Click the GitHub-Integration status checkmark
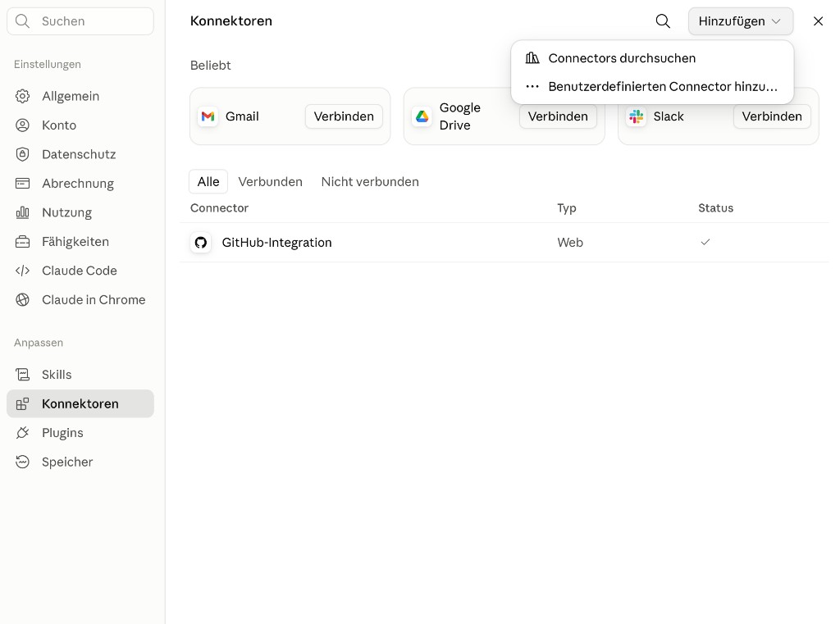Screen dimensions: 840x624 click(705, 242)
